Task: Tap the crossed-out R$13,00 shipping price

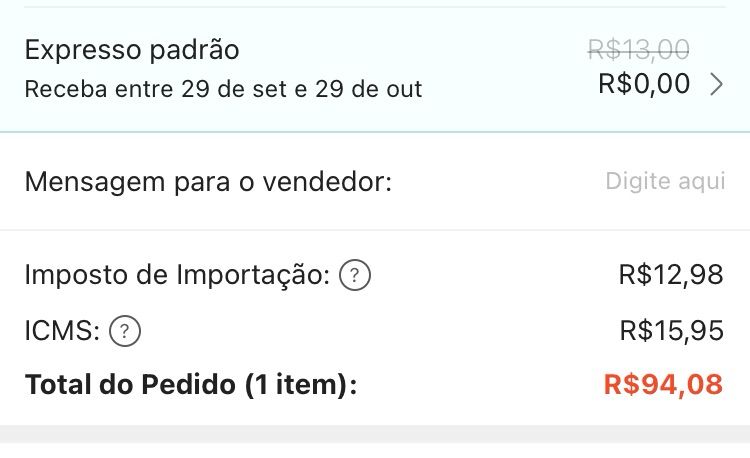Action: [638, 49]
